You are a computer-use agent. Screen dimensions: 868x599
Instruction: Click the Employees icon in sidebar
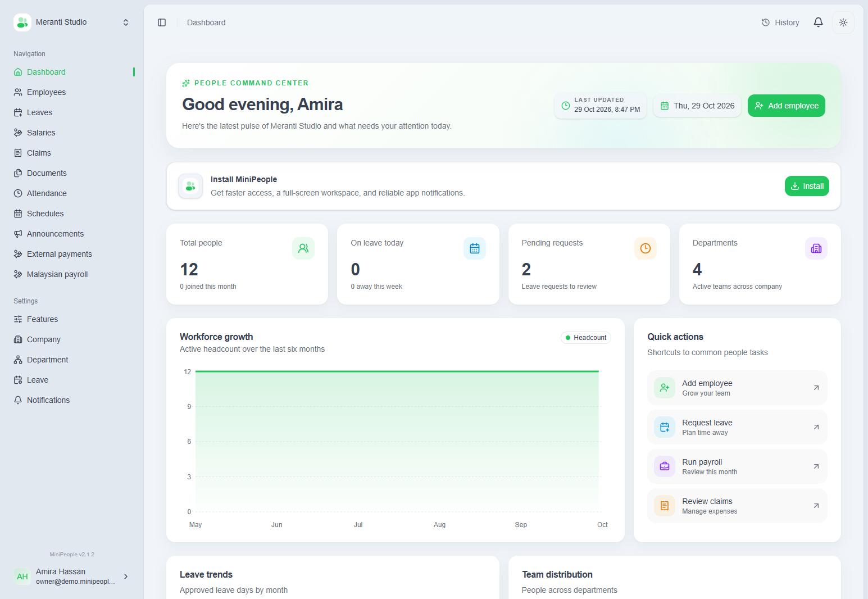coord(18,92)
